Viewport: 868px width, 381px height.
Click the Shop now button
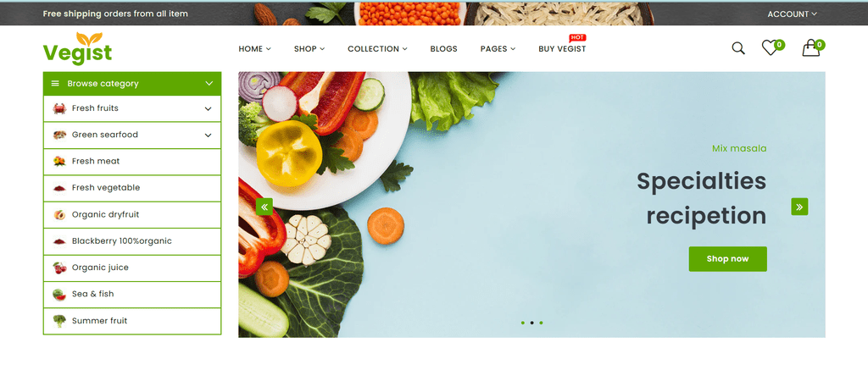click(x=727, y=259)
